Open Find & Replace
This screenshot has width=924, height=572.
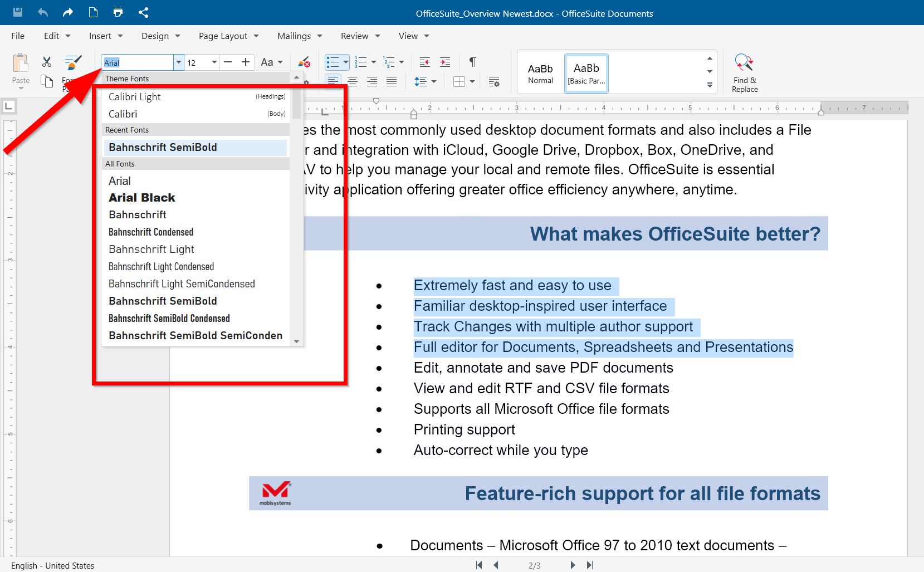tap(745, 73)
